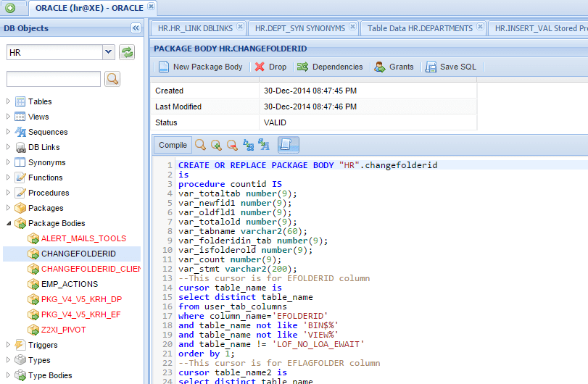Open PKG_V4_V5_KRH_DP package body
The image size is (588, 384).
pyautogui.click(x=81, y=299)
